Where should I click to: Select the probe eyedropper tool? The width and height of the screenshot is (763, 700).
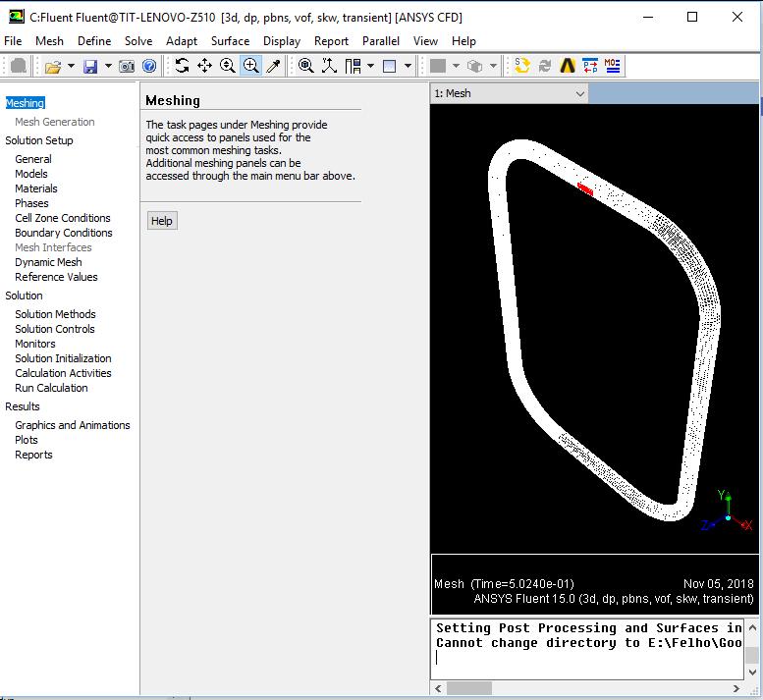274,66
